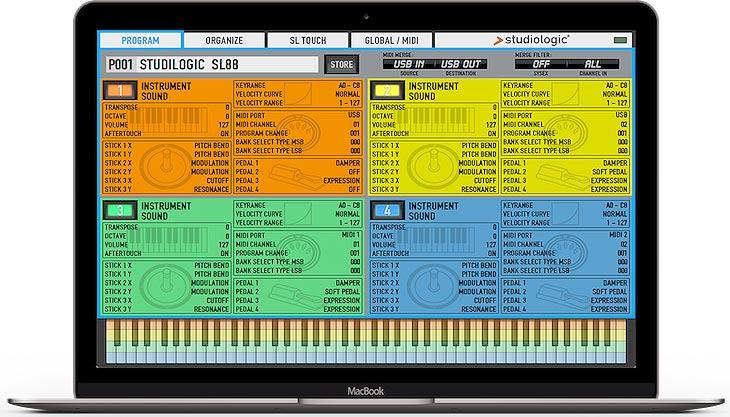This screenshot has height=417, width=730.
Task: Open the SL TOUCH tab
Action: [308, 40]
